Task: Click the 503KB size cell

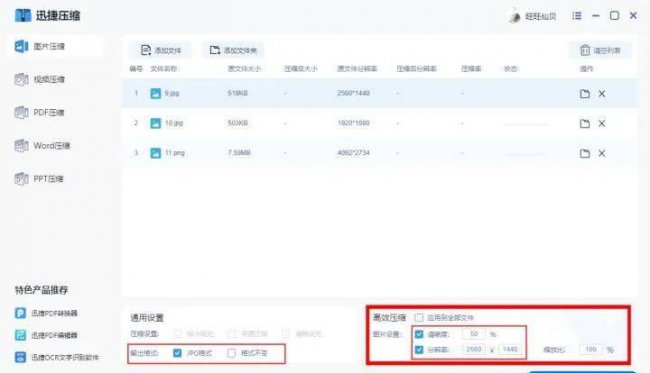Action: coord(238,123)
